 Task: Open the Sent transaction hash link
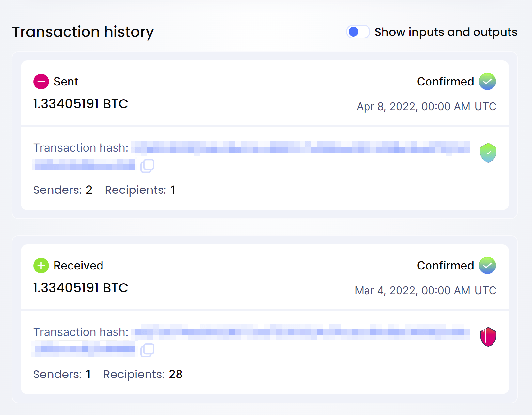300,148
